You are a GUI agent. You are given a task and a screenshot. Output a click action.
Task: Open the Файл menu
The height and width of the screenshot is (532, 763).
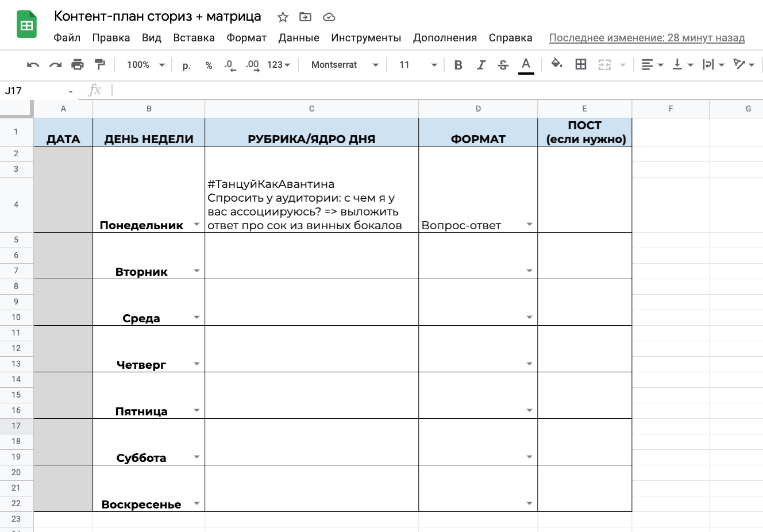point(67,38)
